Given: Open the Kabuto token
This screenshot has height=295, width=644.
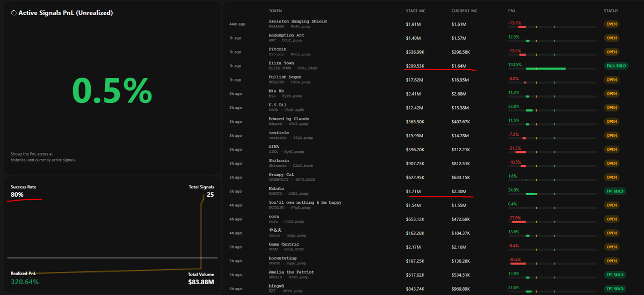Looking at the screenshot, I should click(x=276, y=188).
